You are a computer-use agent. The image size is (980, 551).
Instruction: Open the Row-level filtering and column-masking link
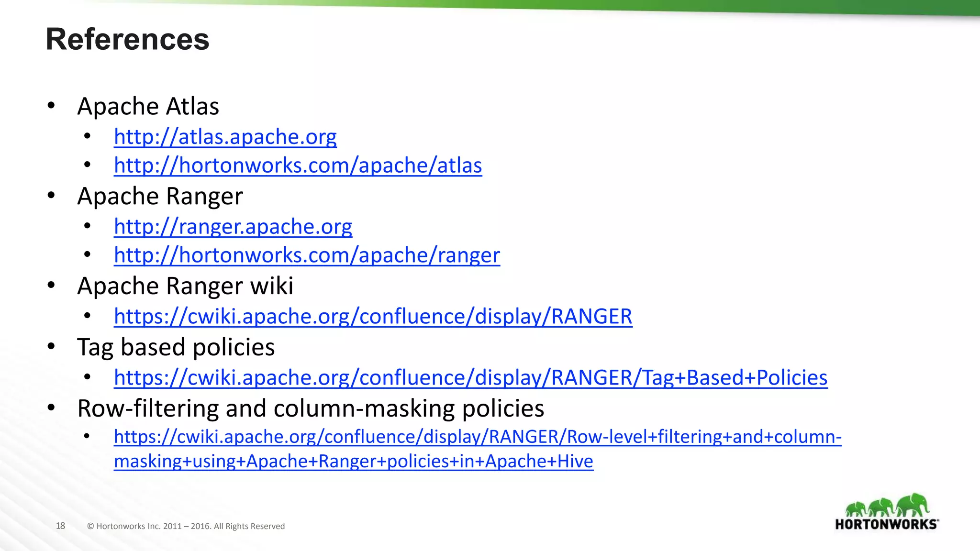[478, 449]
